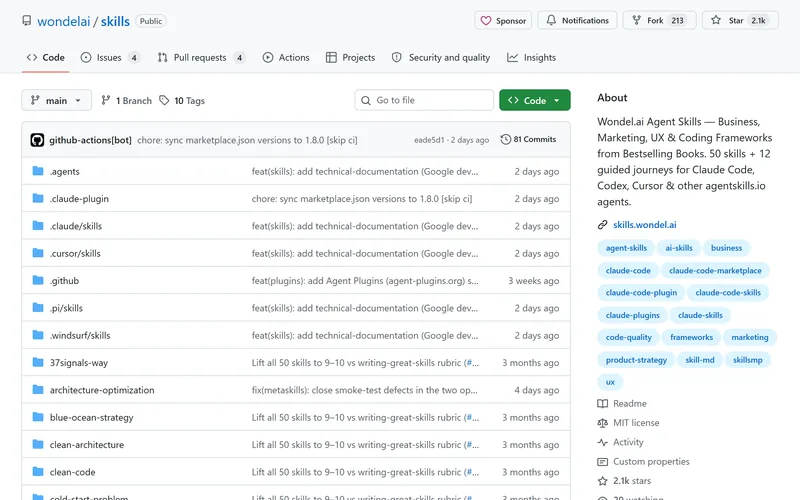Click the fork icon in Fork button
The width and height of the screenshot is (800, 500).
(636, 20)
